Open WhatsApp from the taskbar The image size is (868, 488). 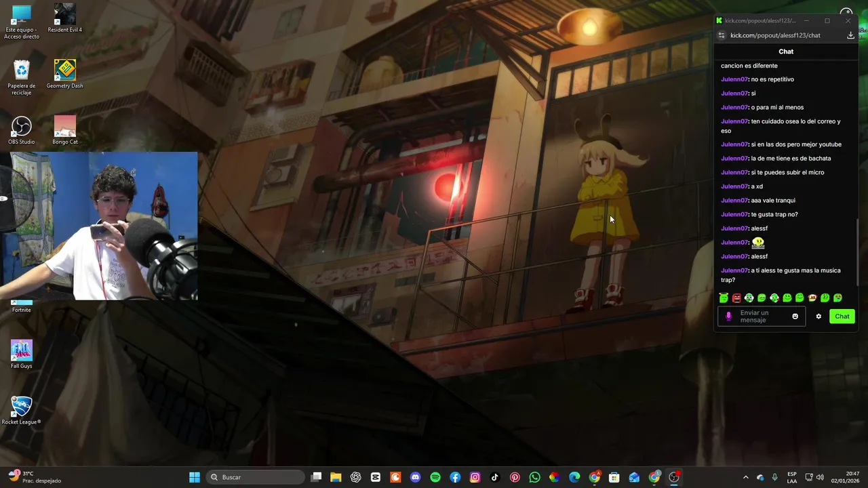pos(535,477)
